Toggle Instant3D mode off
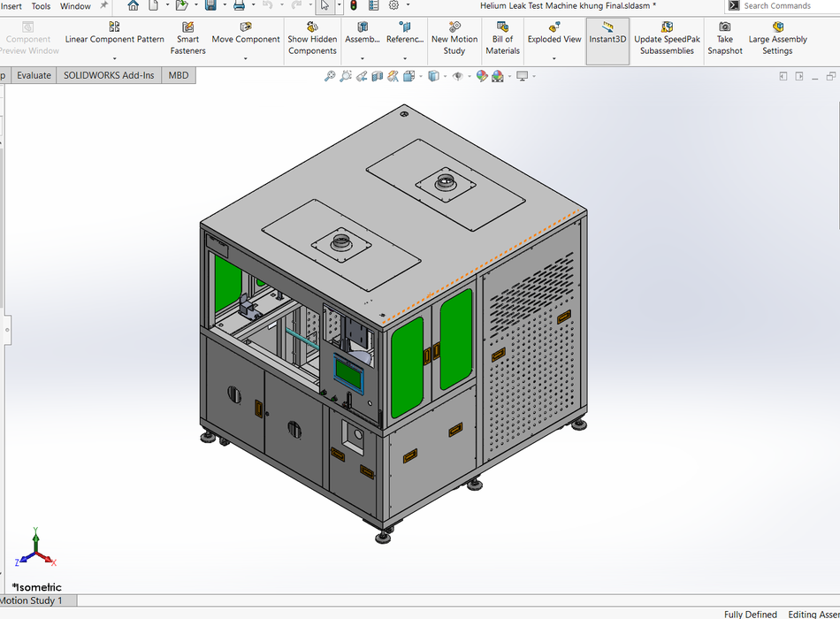The height and width of the screenshot is (619, 840). point(607,39)
